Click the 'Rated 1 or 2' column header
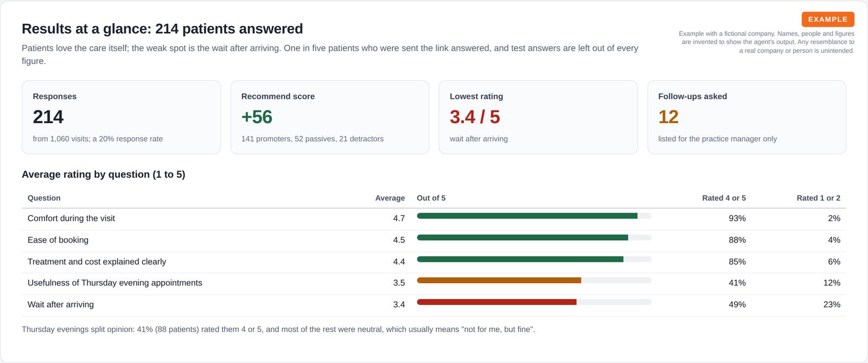This screenshot has height=363, width=868. (x=818, y=198)
